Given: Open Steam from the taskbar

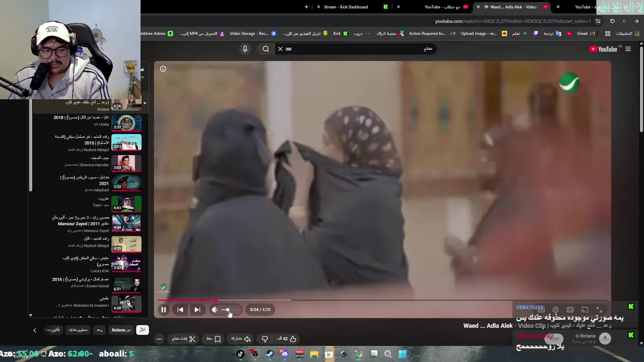Looking at the screenshot, I should pos(270,354).
